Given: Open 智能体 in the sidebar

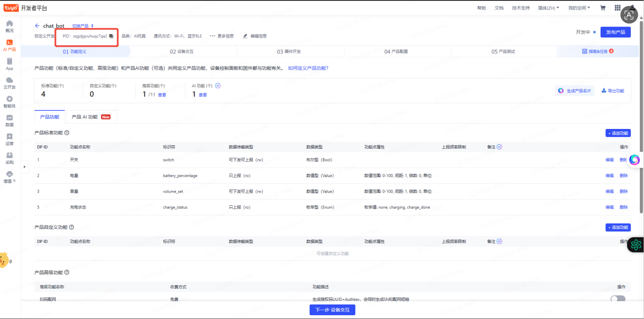Looking at the screenshot, I should coord(9,102).
